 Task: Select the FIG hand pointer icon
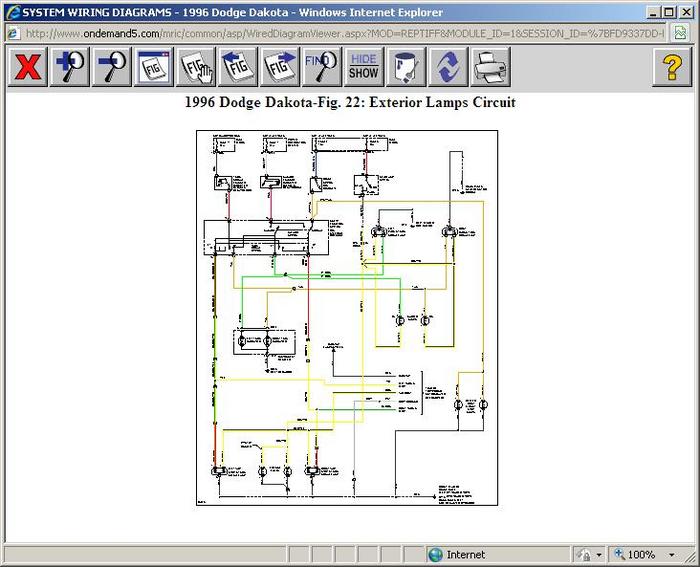point(196,67)
